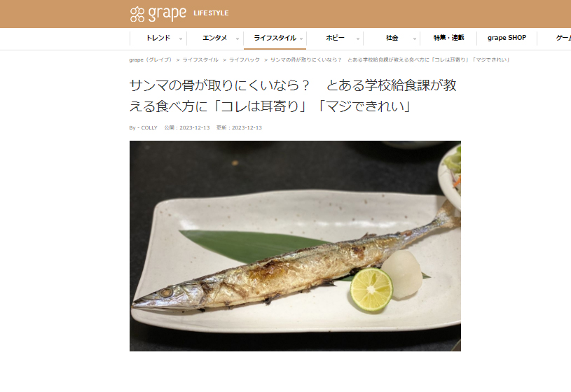Expand the ライフスタイル dropdown chevron
The image size is (571, 392).
click(301, 38)
